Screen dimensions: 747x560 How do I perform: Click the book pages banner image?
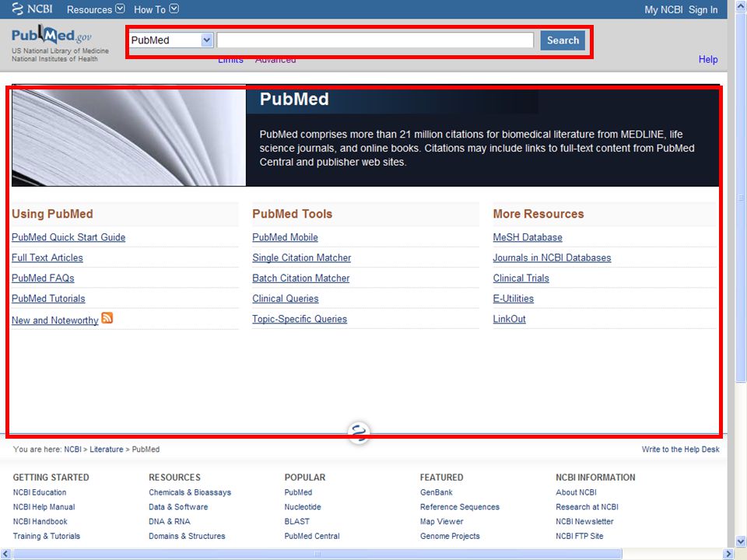pyautogui.click(x=128, y=137)
